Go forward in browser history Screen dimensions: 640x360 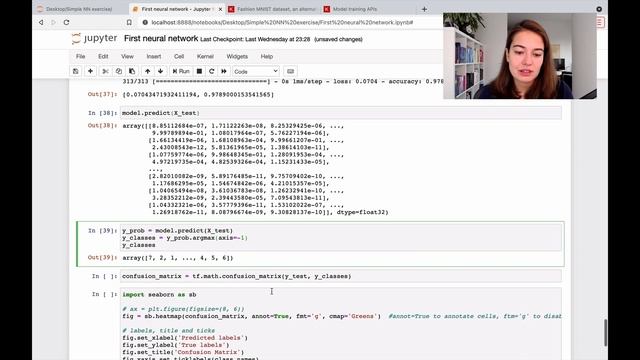coord(53,22)
